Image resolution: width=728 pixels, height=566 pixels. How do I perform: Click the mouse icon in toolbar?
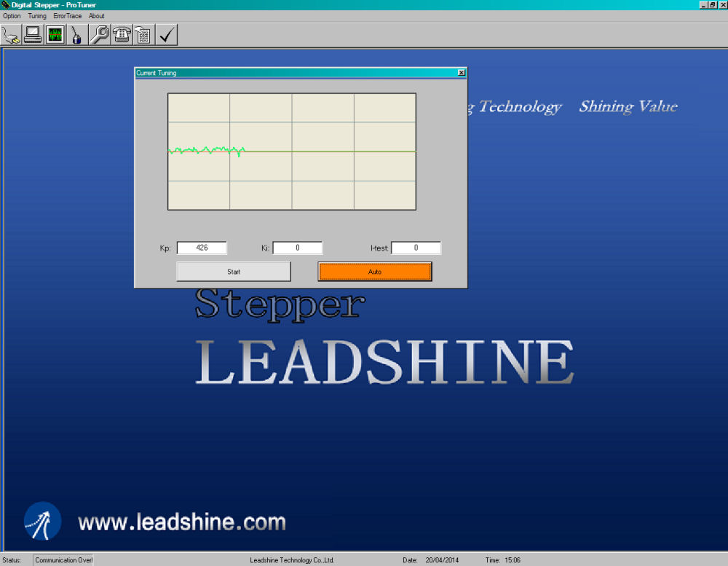tap(76, 35)
